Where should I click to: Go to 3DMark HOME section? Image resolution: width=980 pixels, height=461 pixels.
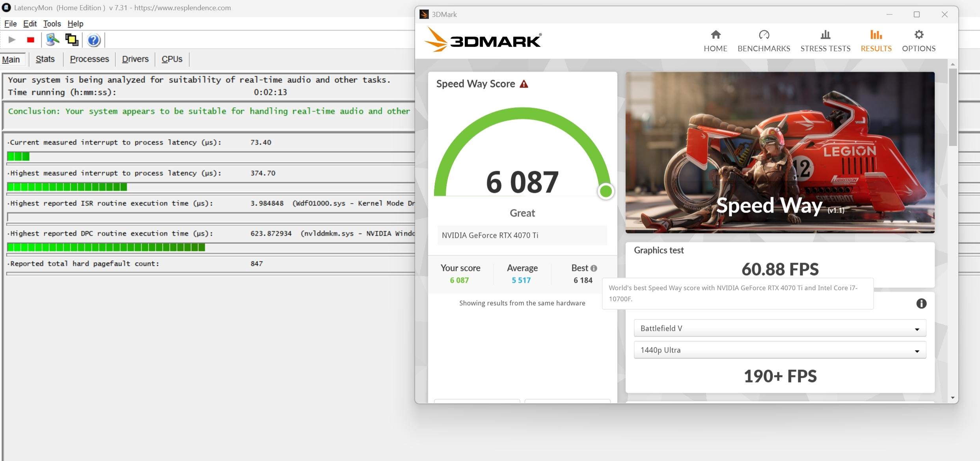(x=715, y=41)
